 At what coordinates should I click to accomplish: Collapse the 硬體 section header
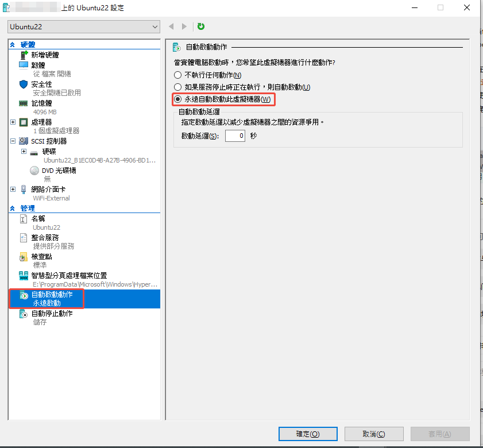(12, 45)
